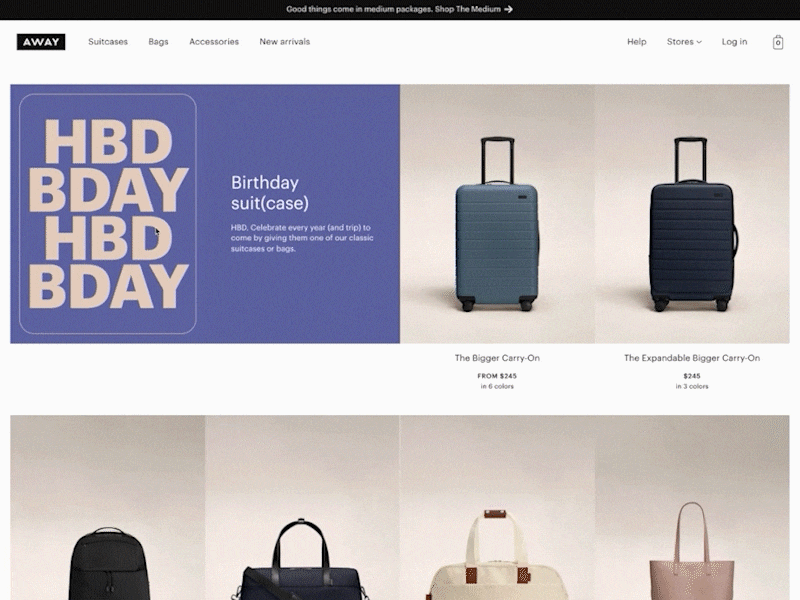This screenshot has width=800, height=600.
Task: Go to Accessories section
Action: (x=214, y=42)
